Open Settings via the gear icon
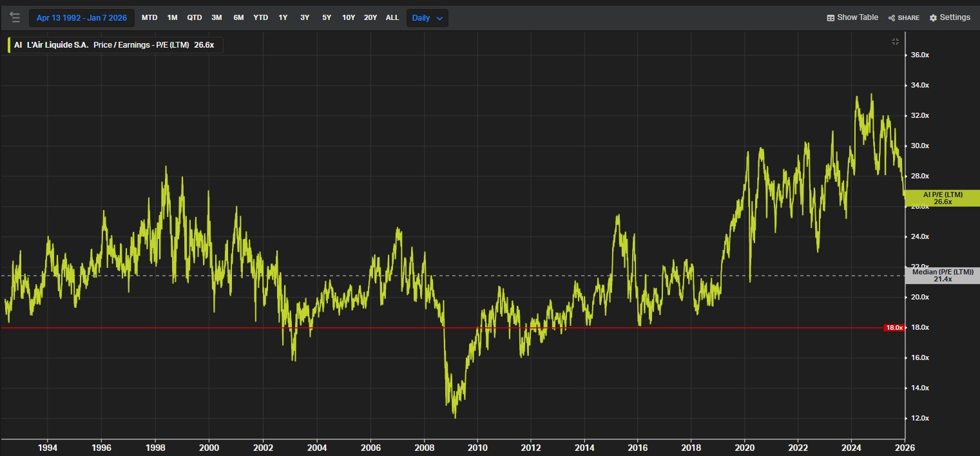Screen dimensions: 980x456 (x=933, y=18)
